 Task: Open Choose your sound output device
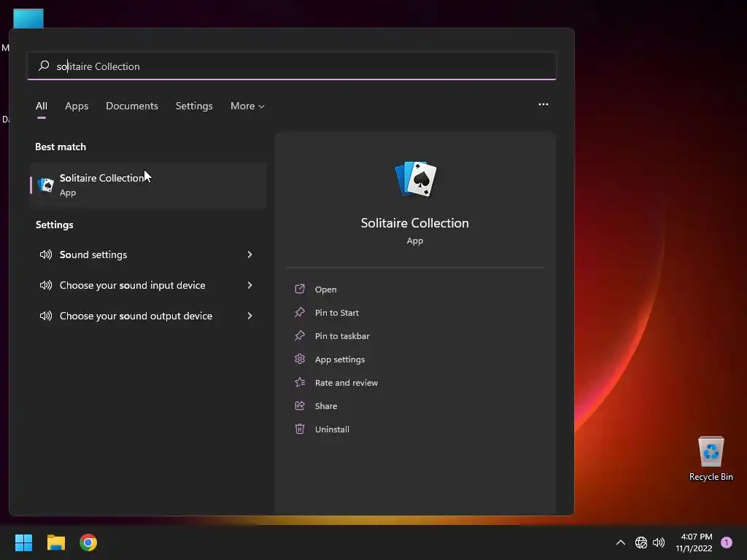(148, 316)
